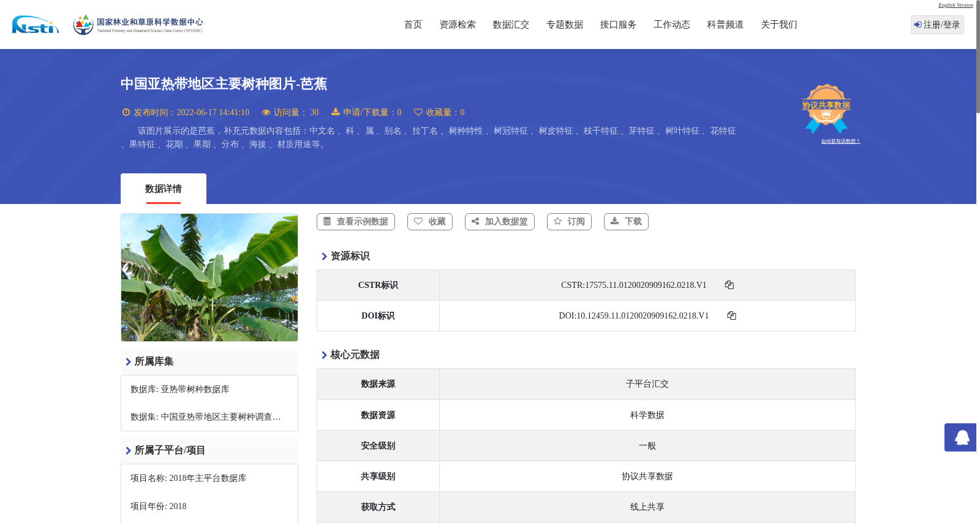Click the 线上共享 value cell

647,507
